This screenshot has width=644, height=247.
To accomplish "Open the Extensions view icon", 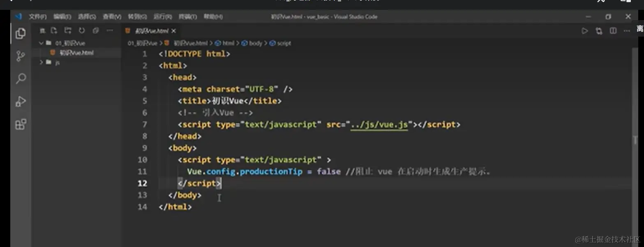I will pyautogui.click(x=21, y=124).
